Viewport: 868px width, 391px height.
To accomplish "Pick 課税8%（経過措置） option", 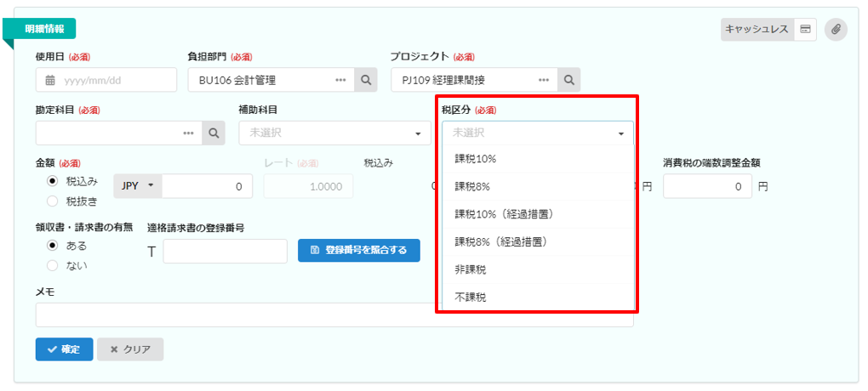I will pos(500,241).
